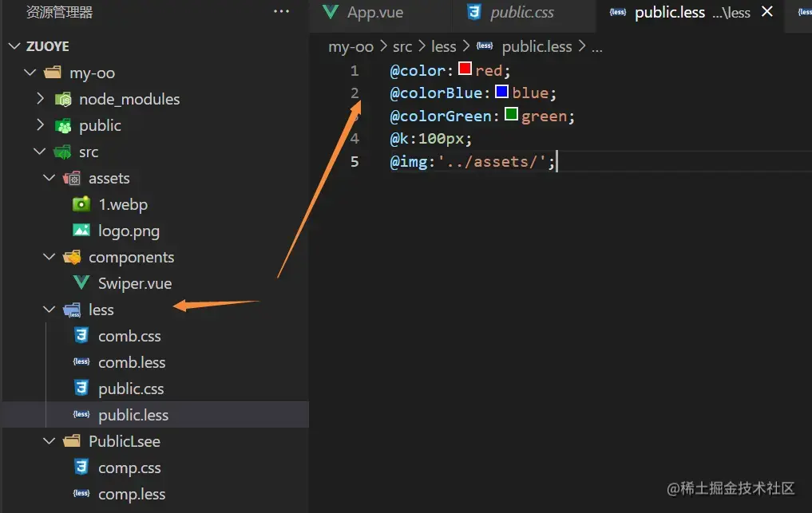Collapse the ZUOYE workspace root
This screenshot has width=812, height=513.
(14, 46)
